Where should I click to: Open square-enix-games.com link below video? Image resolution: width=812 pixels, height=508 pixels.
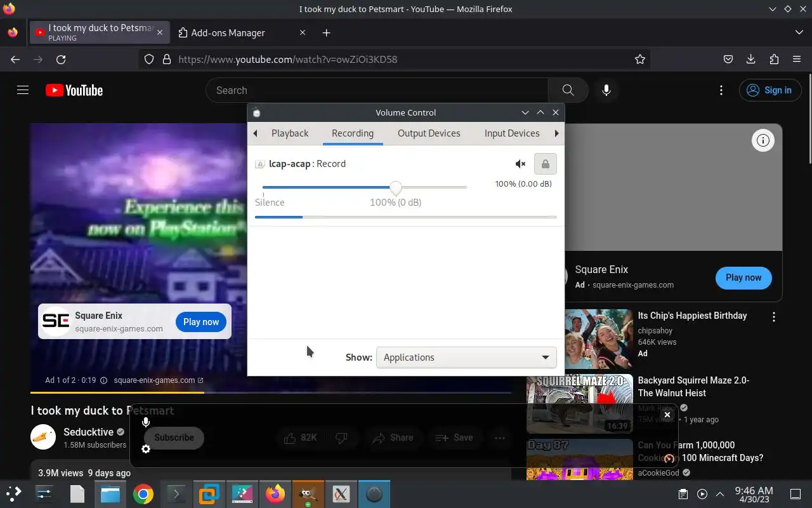pos(159,380)
